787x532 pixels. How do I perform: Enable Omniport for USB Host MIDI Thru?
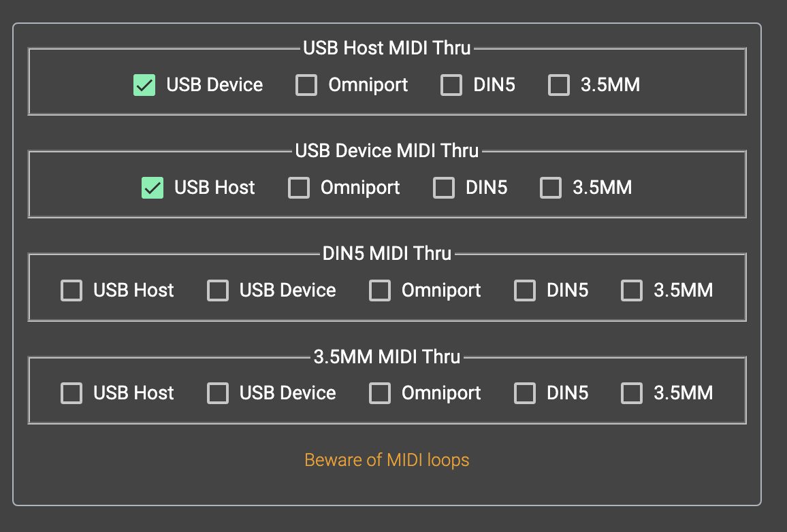306,85
